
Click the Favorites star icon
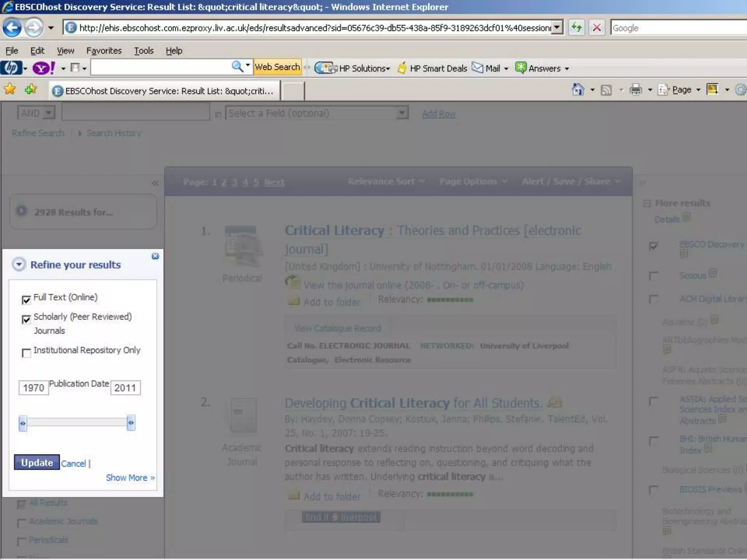[x=10, y=89]
